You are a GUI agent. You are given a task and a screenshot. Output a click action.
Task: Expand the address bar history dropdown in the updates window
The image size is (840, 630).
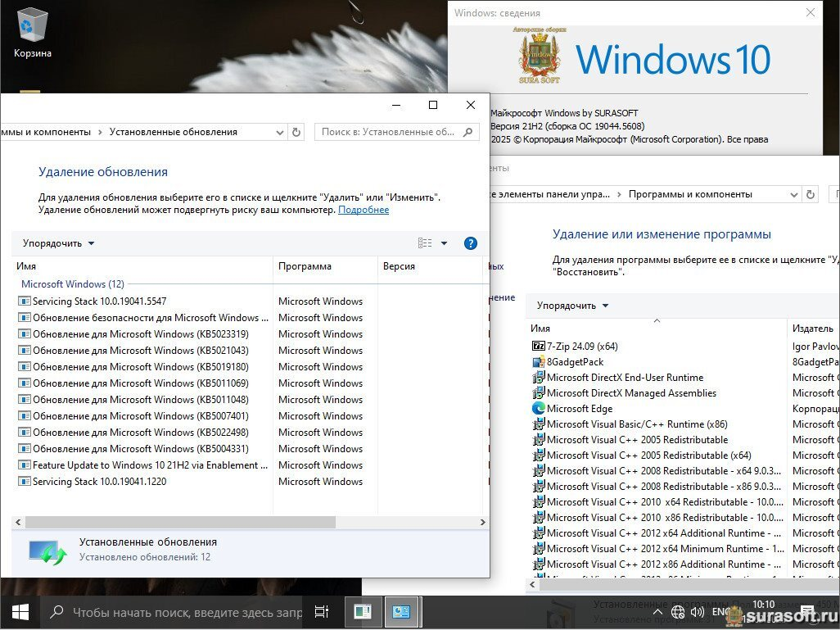tap(280, 132)
